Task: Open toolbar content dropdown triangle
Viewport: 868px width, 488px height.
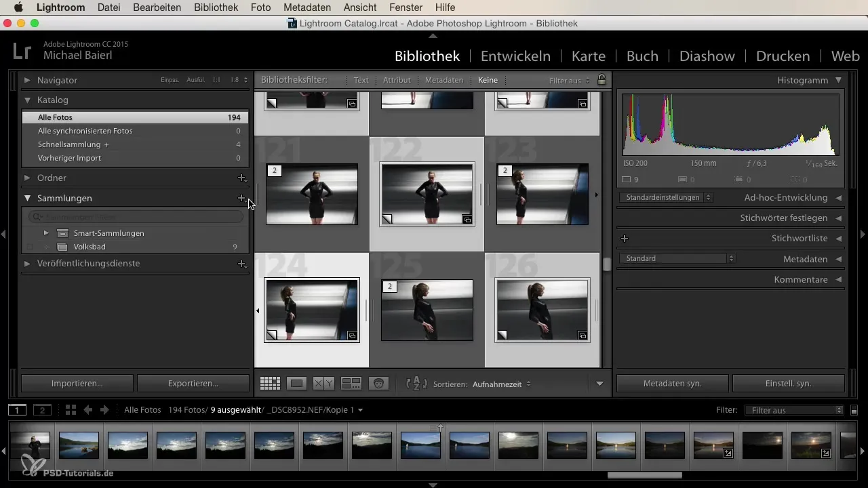Action: [599, 384]
